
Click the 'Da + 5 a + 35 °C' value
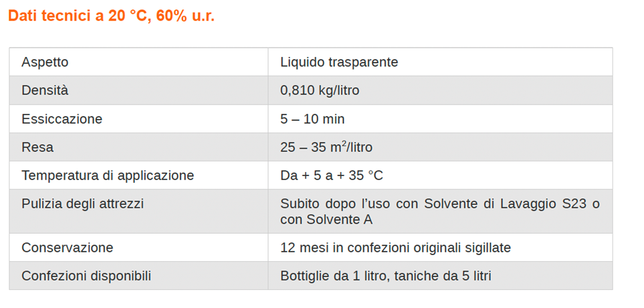coord(332,175)
